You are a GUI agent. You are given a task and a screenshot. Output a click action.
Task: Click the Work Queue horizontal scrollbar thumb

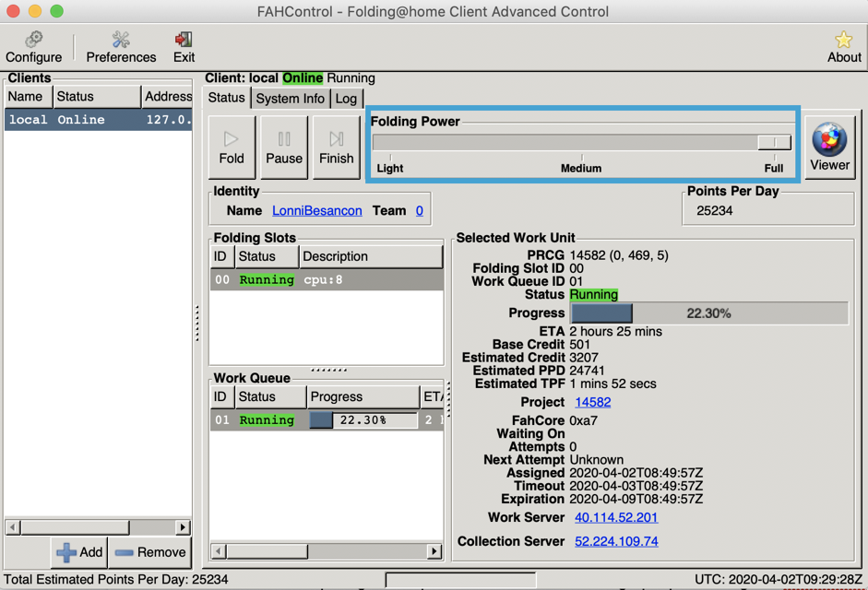click(x=267, y=551)
